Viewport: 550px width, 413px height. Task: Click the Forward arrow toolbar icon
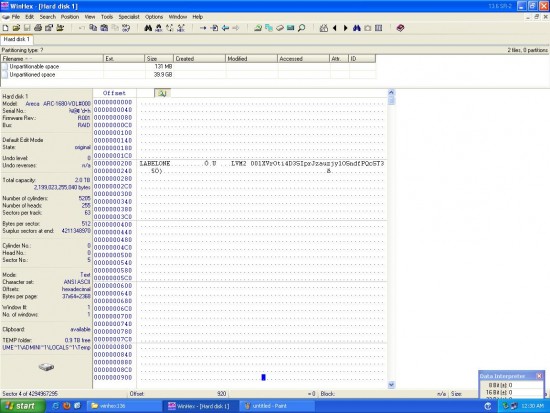pyautogui.click(x=236, y=28)
